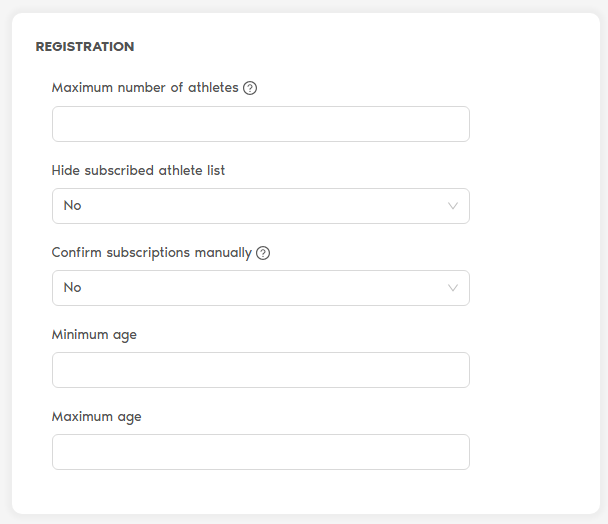Click chevron arrow in Confirm subscriptions manually field
This screenshot has height=524, width=608.
(453, 288)
